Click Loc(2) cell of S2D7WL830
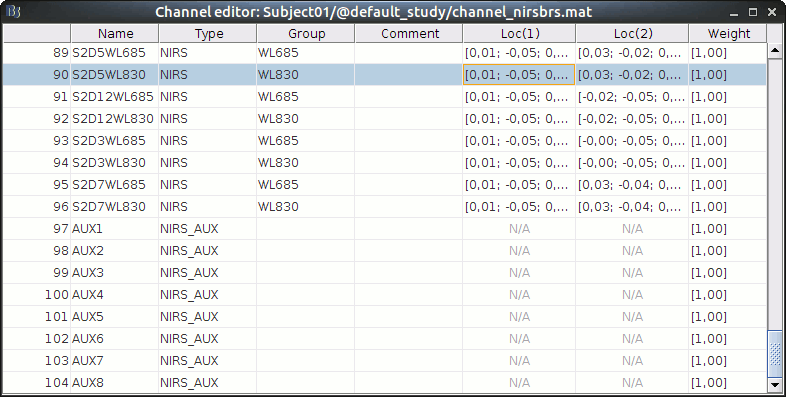786x397 pixels. [633, 207]
